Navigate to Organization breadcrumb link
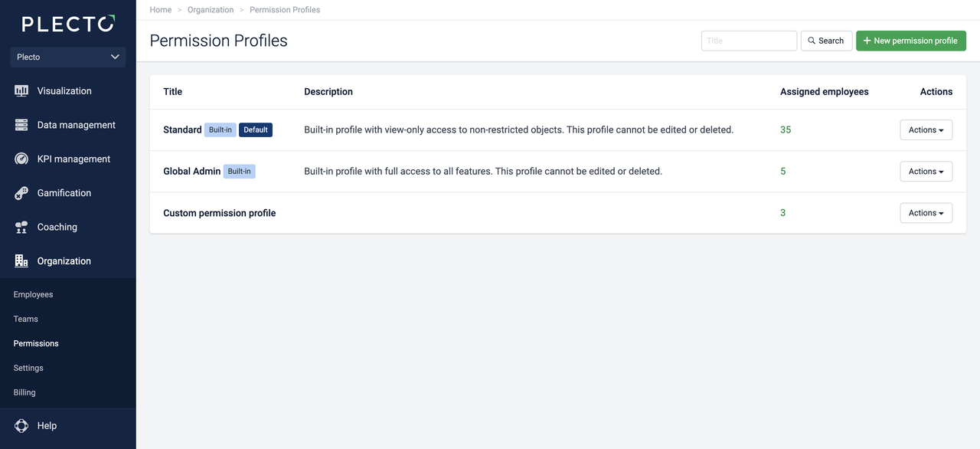Screen dimensions: 980x449 (x=211, y=10)
